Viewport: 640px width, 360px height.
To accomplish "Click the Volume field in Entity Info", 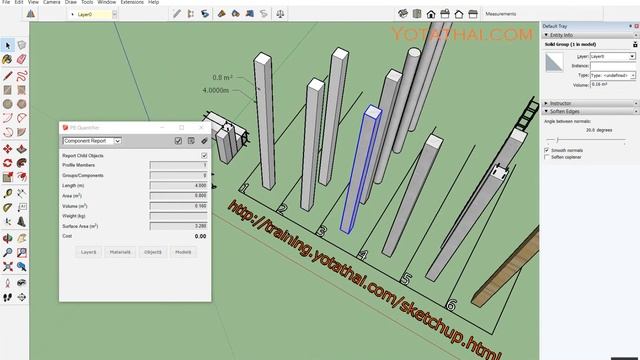I will point(613,84).
